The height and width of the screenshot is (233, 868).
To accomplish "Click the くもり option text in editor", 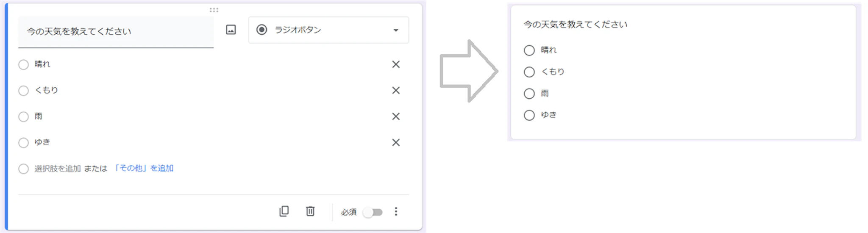I will 46,90.
